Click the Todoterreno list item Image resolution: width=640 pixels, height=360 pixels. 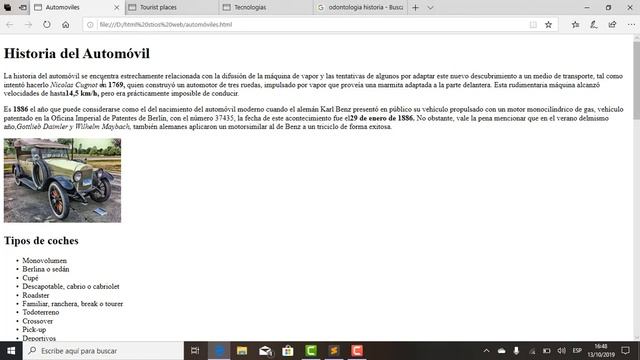pyautogui.click(x=40, y=312)
